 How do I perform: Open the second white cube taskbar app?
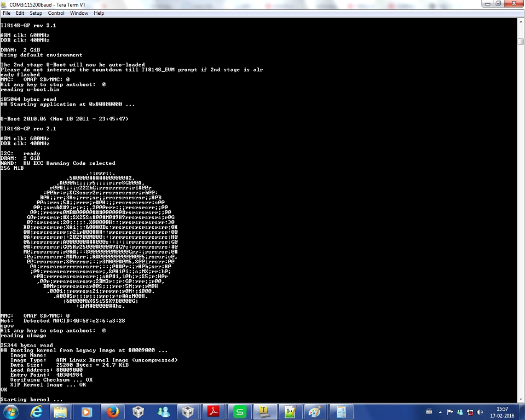point(188,412)
